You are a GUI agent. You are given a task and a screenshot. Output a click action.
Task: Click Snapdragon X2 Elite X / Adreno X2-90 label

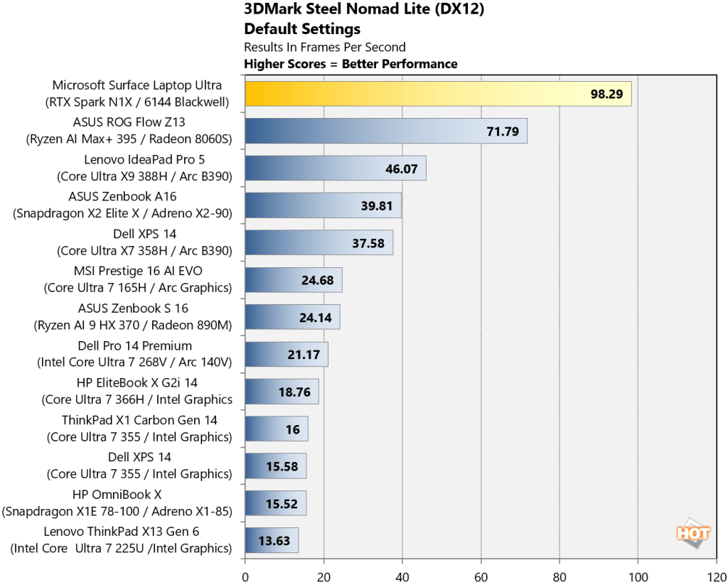pyautogui.click(x=122, y=213)
